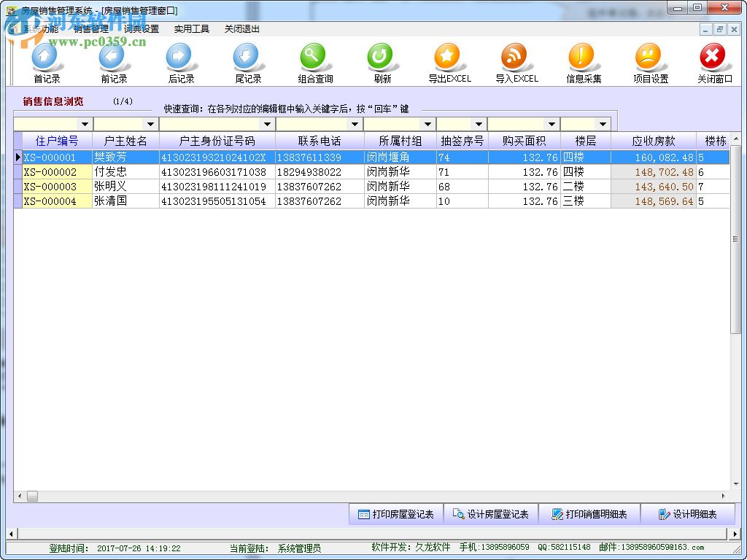The image size is (747, 560).
Task: Click the table's vertical scrollbar thumb
Action: click(735, 239)
